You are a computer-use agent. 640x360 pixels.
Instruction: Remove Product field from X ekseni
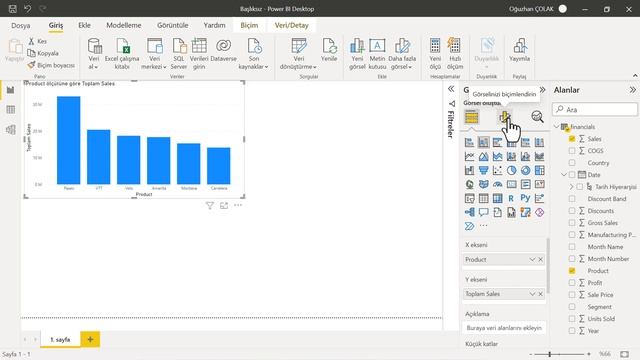540,260
